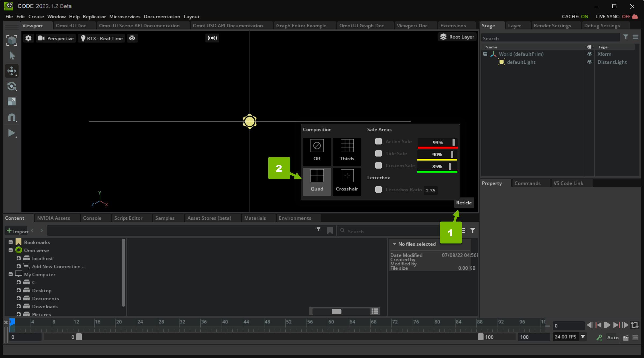Enable the Action Safe checkbox

coord(378,141)
